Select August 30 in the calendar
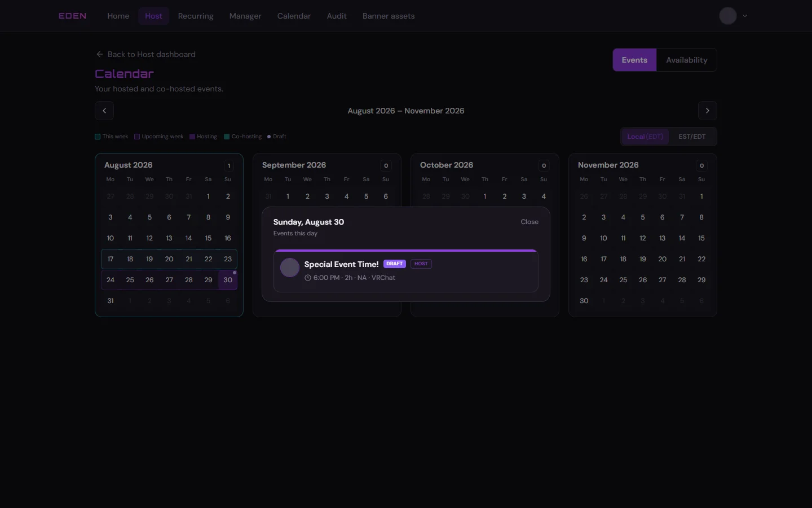The height and width of the screenshot is (508, 812). pos(228,280)
